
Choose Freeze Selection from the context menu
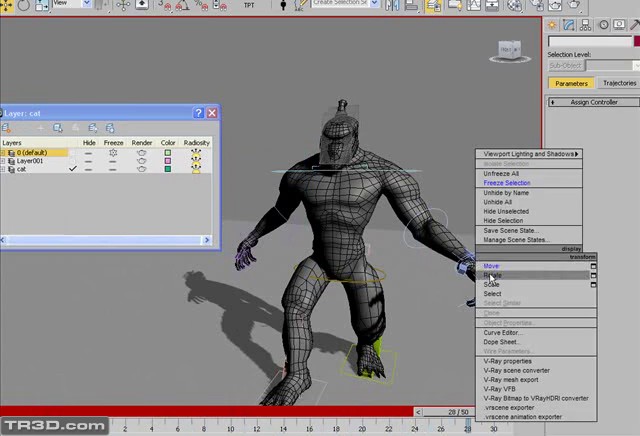click(507, 183)
